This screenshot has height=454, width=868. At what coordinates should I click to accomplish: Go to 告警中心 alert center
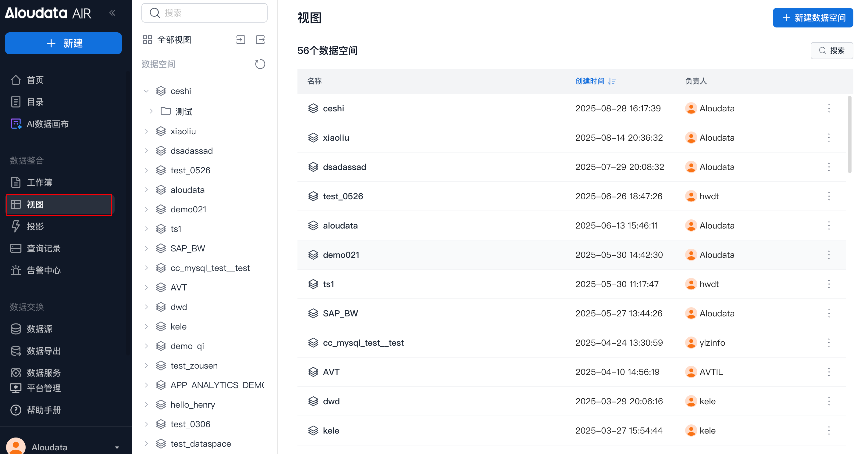pyautogui.click(x=43, y=270)
